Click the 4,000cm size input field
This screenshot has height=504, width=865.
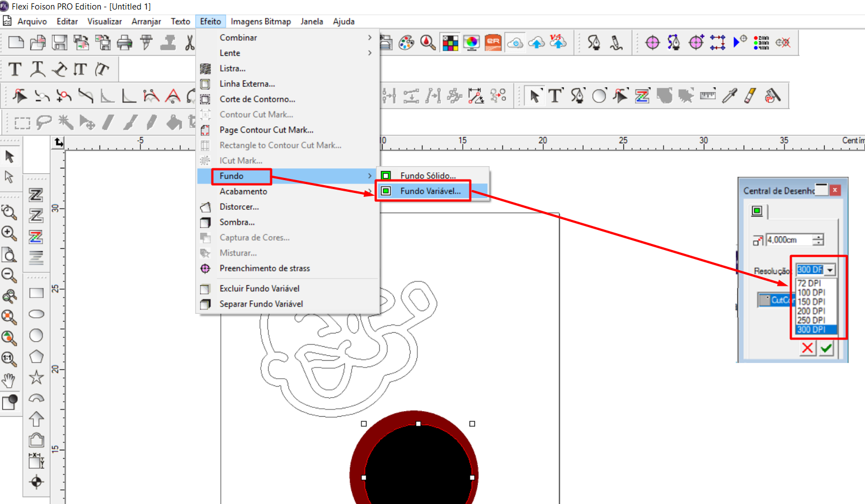(789, 240)
